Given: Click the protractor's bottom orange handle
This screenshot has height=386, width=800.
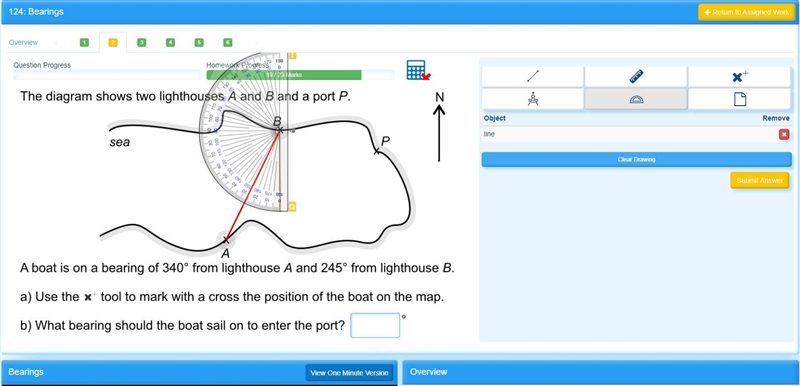Looking at the screenshot, I should coord(292,207).
